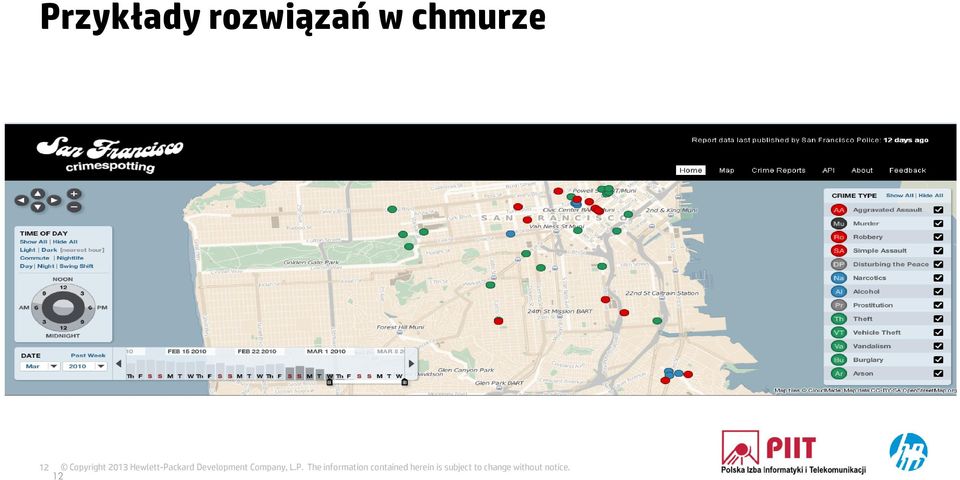Image resolution: width=960 pixels, height=480 pixels.
Task: Select the Light time filter
Action: click(x=28, y=250)
